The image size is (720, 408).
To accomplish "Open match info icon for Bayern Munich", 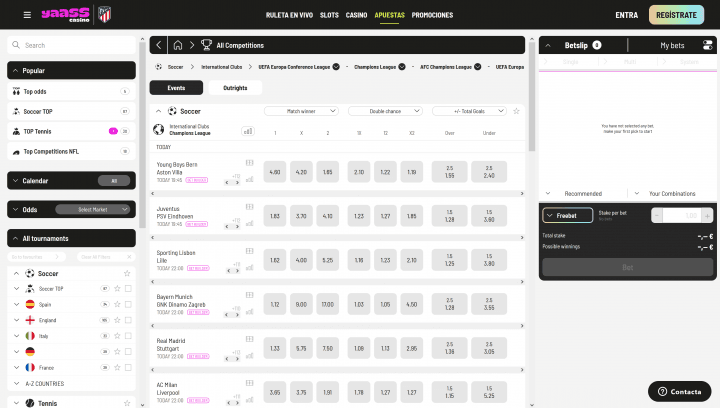I will point(249,295).
